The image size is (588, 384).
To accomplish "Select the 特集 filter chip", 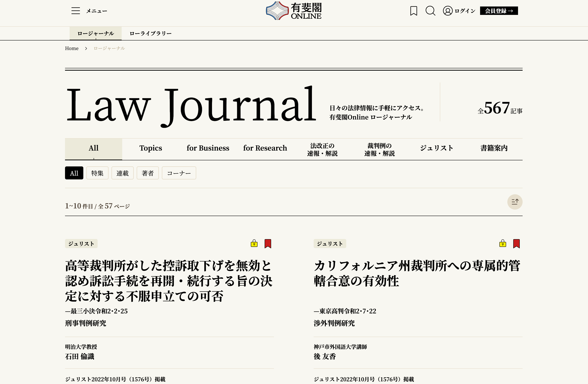I will click(97, 173).
